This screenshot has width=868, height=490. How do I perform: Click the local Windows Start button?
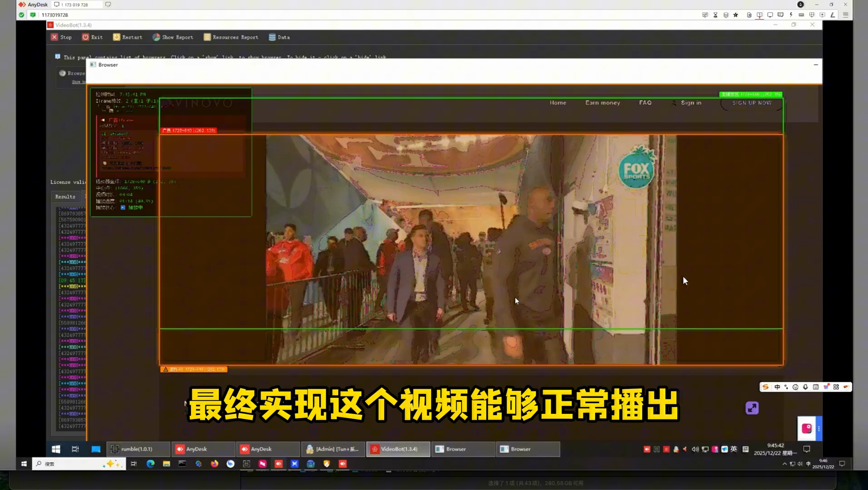[x=24, y=464]
